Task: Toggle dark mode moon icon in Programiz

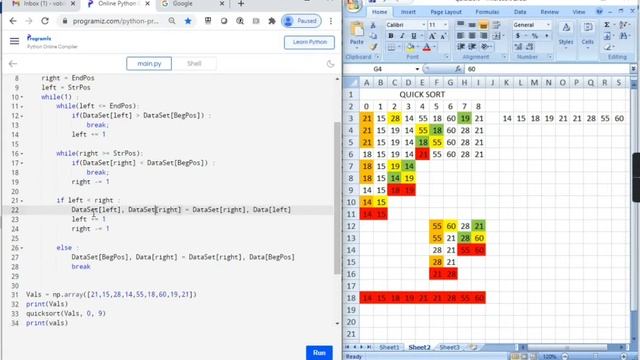Action: 330,64
